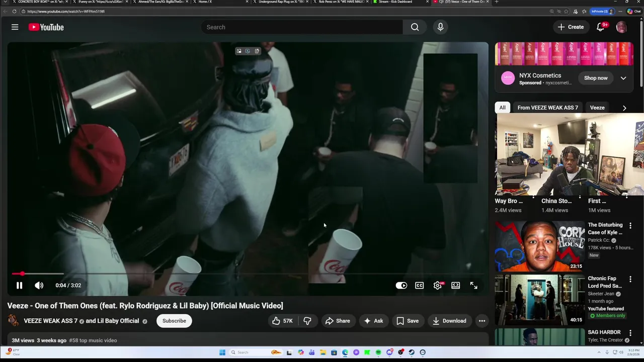Image resolution: width=644 pixels, height=362 pixels.
Task: Click the NYX Cosmetics Shop now button
Action: pos(596,78)
